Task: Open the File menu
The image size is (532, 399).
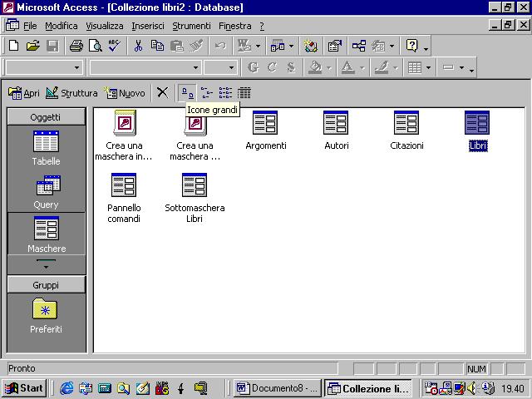Action: [30, 26]
